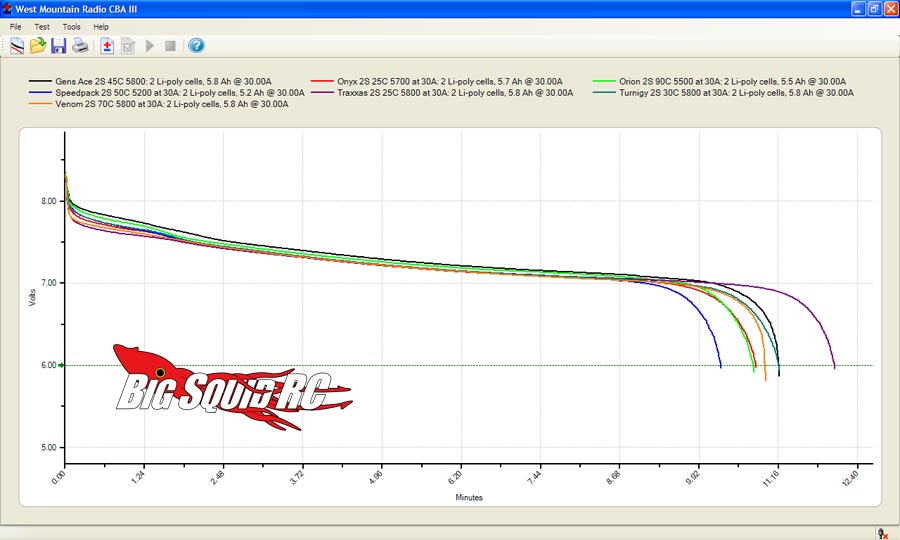900x540 pixels.
Task: Minimize the CBA III window
Action: point(858,9)
